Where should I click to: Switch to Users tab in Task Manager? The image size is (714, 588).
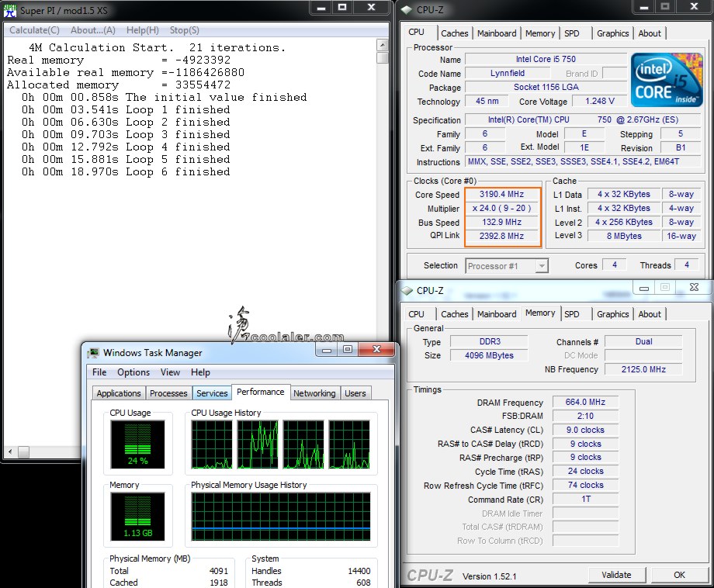355,393
